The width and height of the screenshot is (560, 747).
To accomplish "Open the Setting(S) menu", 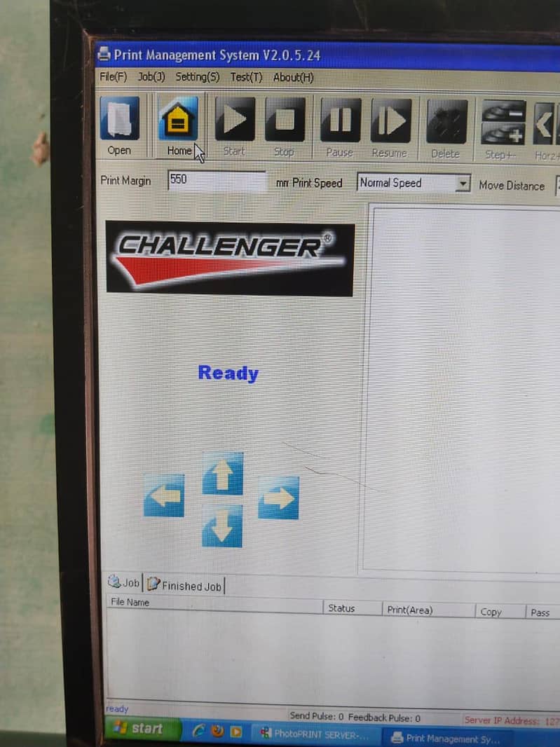I will [197, 77].
